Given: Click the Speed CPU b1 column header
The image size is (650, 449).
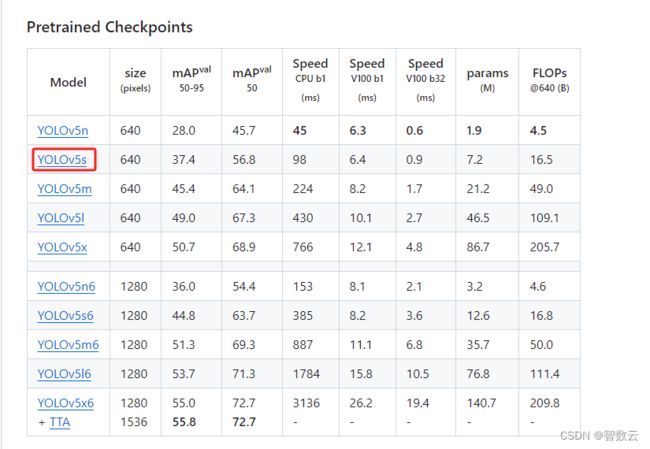Looking at the screenshot, I should pyautogui.click(x=310, y=80).
